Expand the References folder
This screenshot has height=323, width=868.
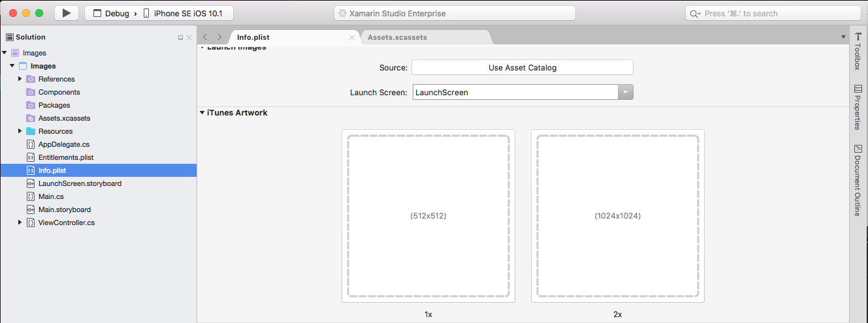click(20, 79)
